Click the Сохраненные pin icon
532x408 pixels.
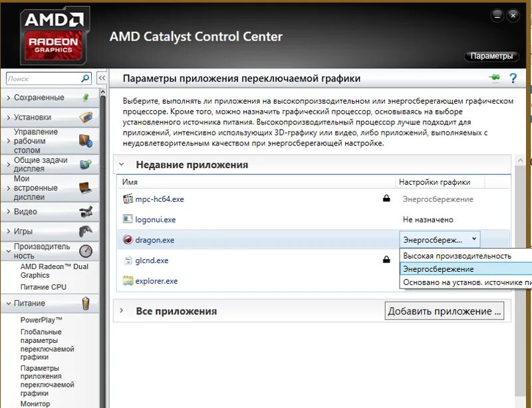86,98
